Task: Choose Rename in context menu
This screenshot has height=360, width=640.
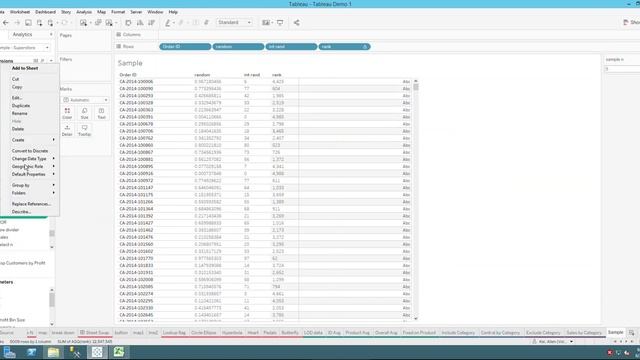Action: pyautogui.click(x=20, y=113)
